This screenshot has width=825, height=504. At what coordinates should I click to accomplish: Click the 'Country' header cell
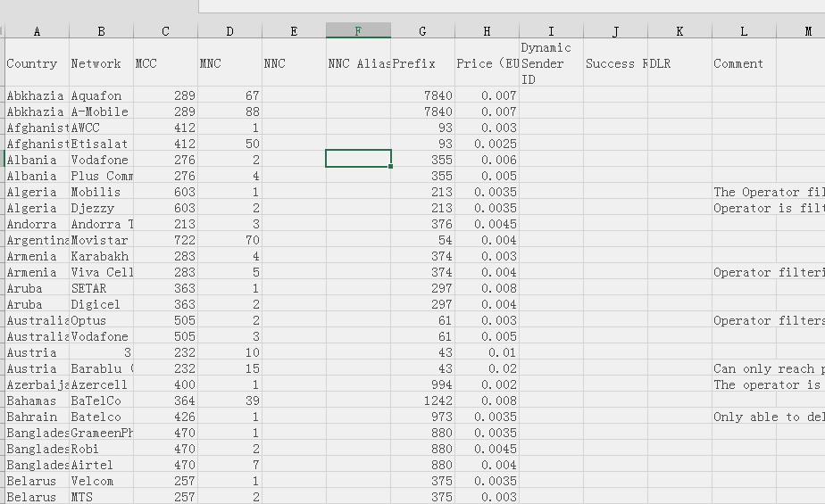[x=37, y=63]
